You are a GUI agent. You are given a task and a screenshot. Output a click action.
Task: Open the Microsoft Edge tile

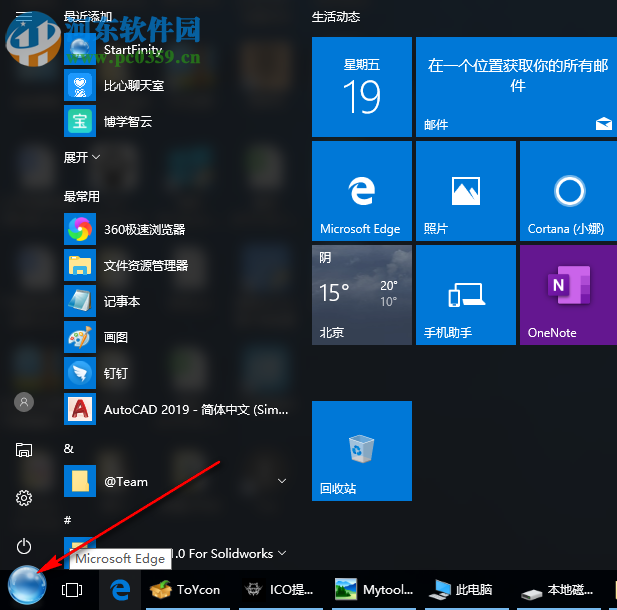point(362,191)
